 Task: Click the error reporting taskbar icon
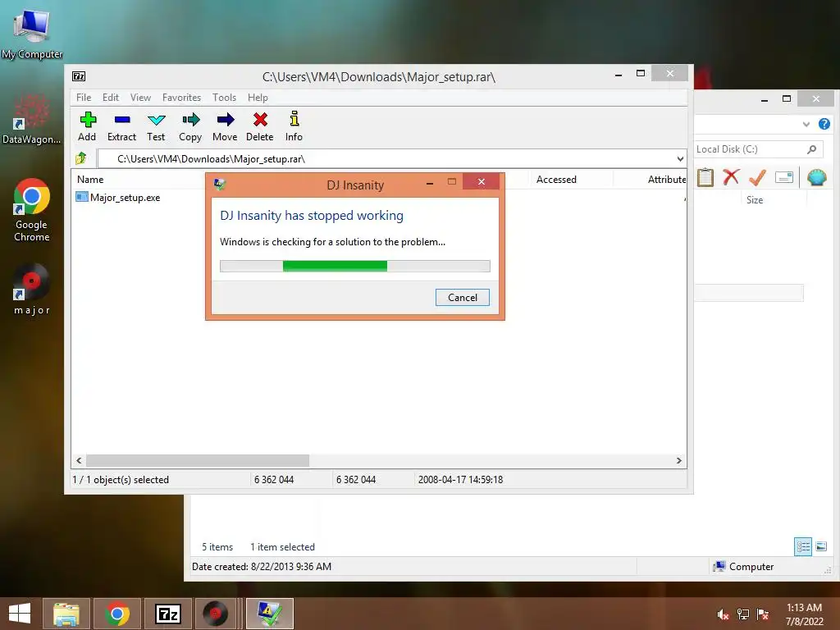point(270,614)
